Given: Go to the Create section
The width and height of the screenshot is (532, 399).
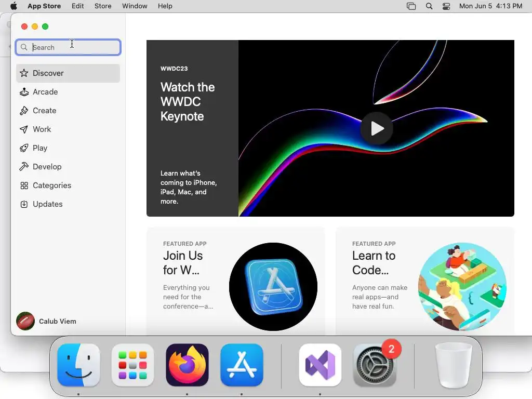Looking at the screenshot, I should 68,111.
